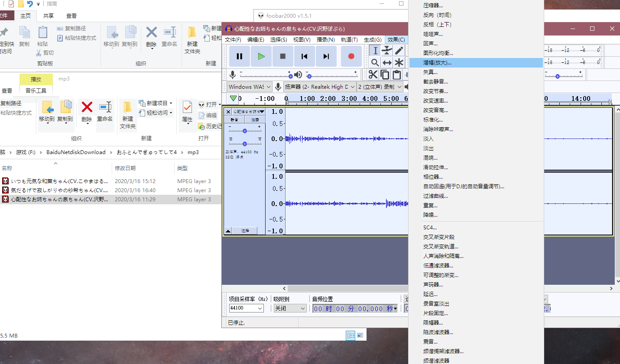Pause playback in Audacity
The image size is (620, 364).
pyautogui.click(x=239, y=56)
